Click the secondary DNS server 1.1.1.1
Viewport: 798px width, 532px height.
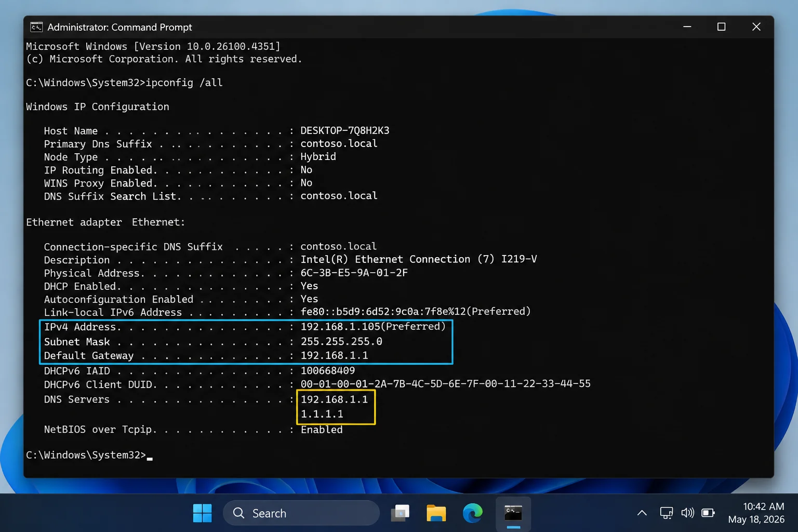coord(322,414)
